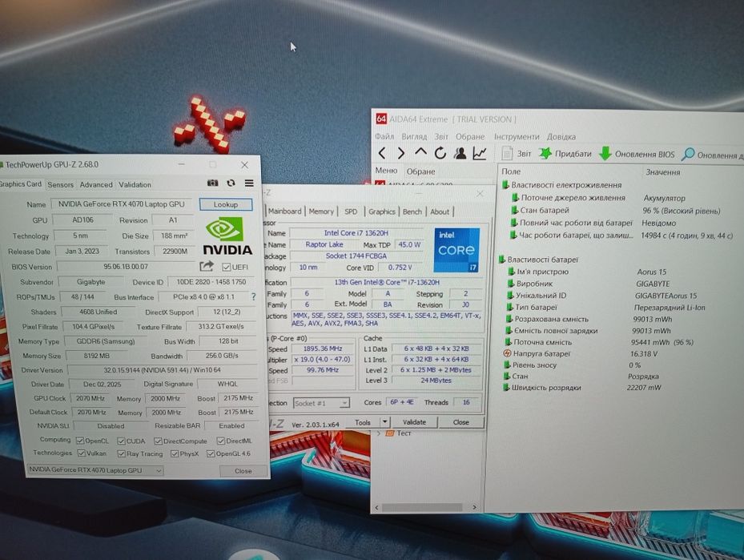Open the SPD tab in CPU-Z
This screenshot has width=744, height=560.
(351, 212)
